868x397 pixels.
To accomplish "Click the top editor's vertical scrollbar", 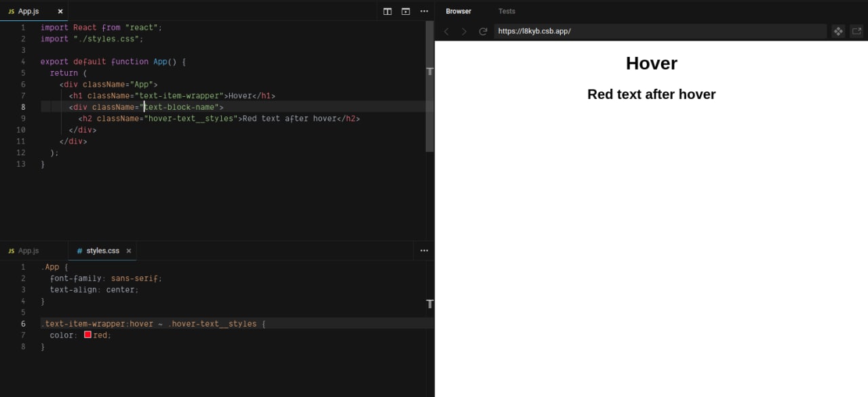I will (x=429, y=86).
